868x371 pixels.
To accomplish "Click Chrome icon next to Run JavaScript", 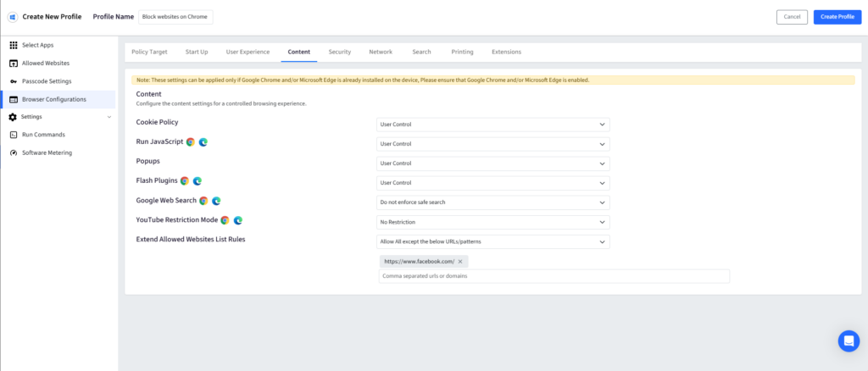I will coord(191,142).
